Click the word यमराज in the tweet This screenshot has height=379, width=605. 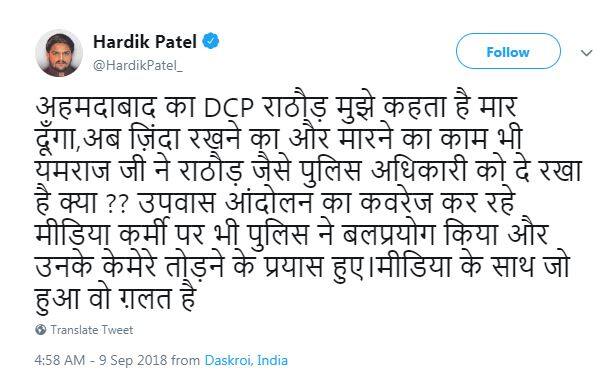[x=73, y=171]
